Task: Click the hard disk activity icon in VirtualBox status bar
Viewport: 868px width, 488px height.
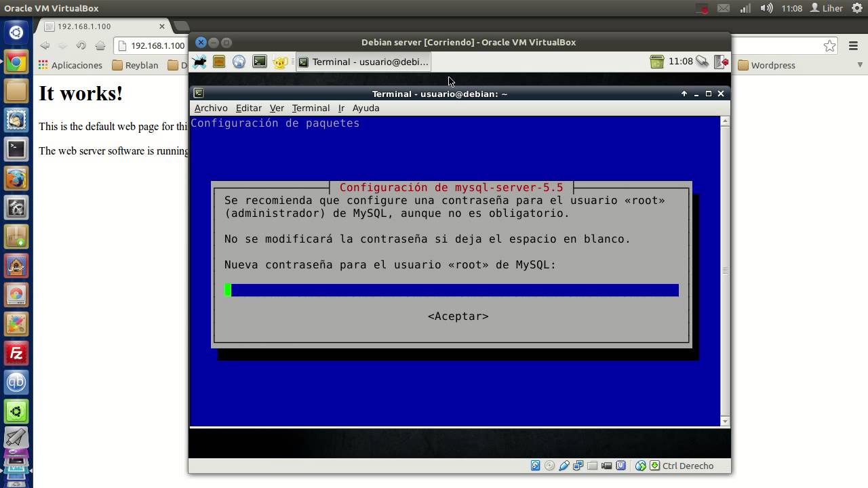Action: click(x=536, y=466)
